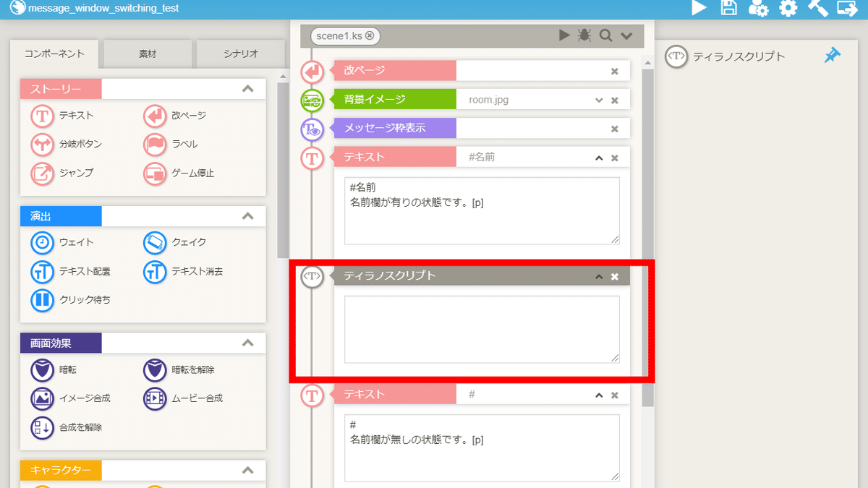Delete the メッセージ枠表示 row
The image size is (868, 488).
coord(615,129)
